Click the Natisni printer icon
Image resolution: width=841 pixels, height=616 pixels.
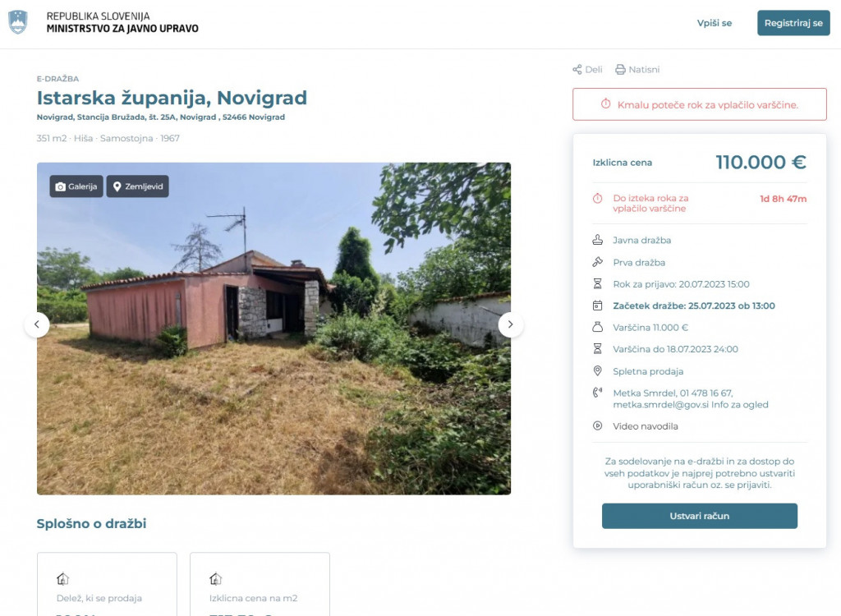620,69
